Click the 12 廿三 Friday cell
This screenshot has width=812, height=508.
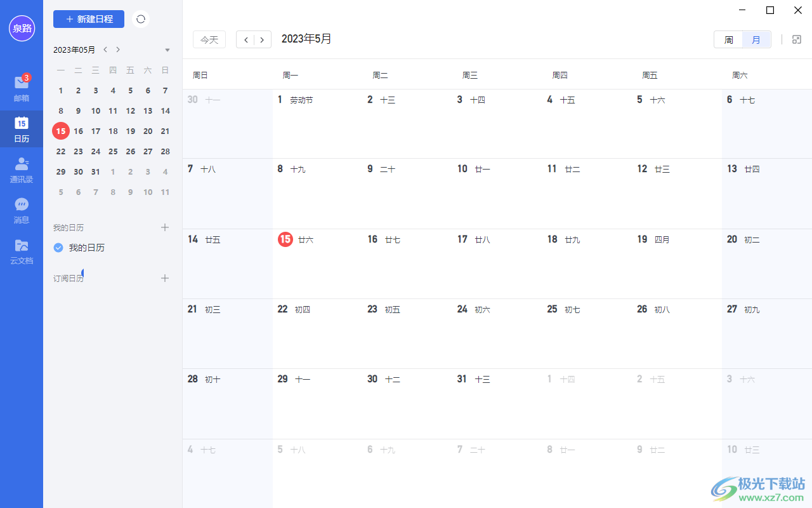click(677, 194)
